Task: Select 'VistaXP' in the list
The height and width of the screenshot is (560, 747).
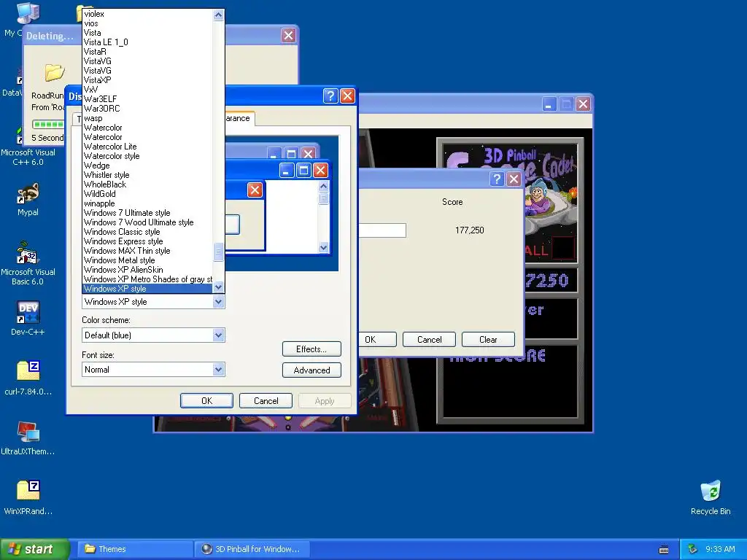Action: [147, 80]
